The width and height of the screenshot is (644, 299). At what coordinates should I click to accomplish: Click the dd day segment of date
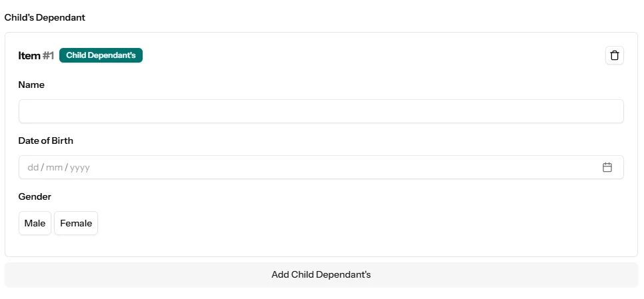point(33,168)
